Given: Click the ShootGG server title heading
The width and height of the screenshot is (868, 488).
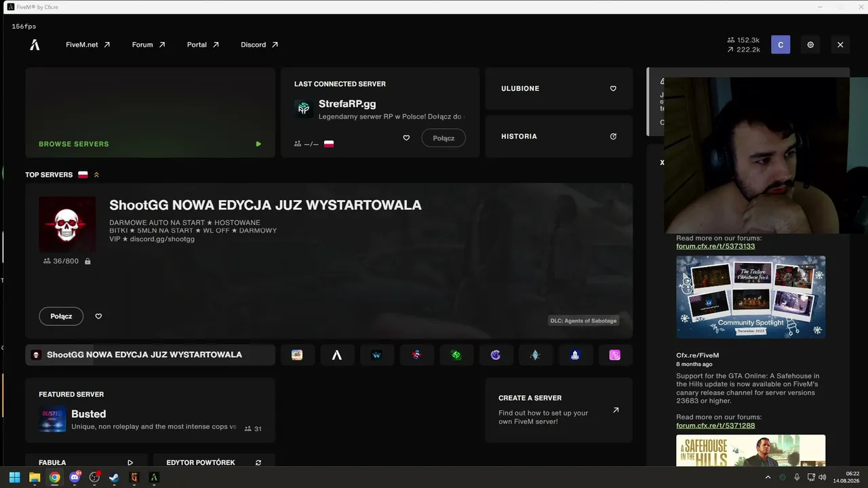Looking at the screenshot, I should coord(265,205).
